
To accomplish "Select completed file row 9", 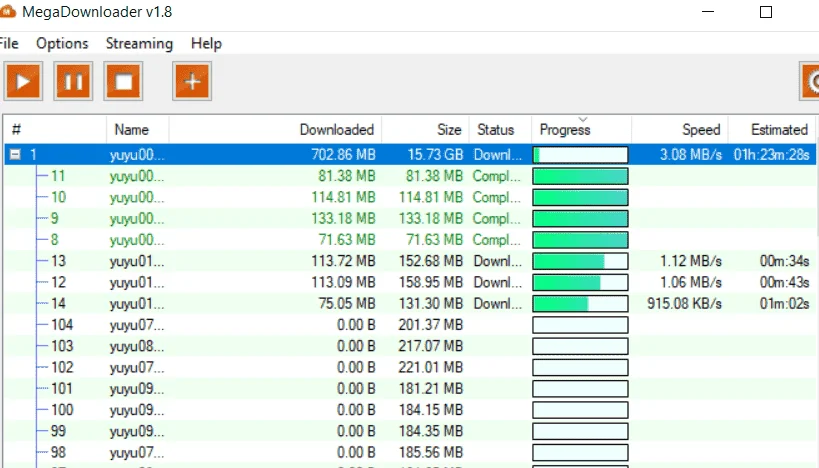I will pyautogui.click(x=410, y=218).
